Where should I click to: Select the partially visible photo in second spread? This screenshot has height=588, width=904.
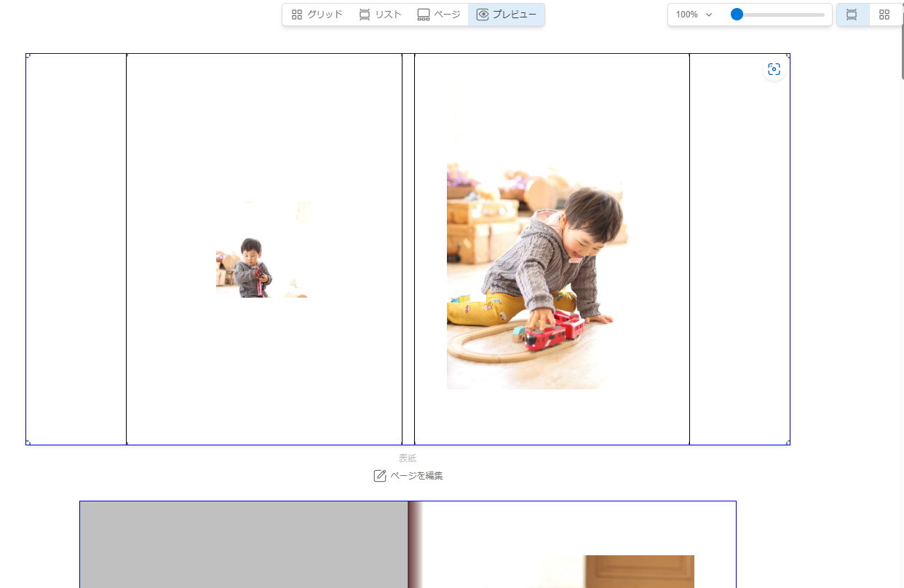[639, 571]
